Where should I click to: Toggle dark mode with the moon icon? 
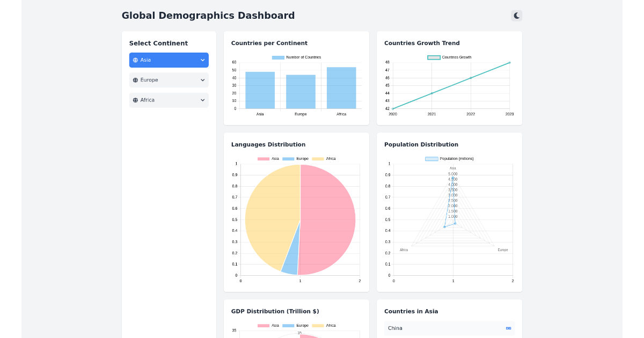(x=516, y=16)
